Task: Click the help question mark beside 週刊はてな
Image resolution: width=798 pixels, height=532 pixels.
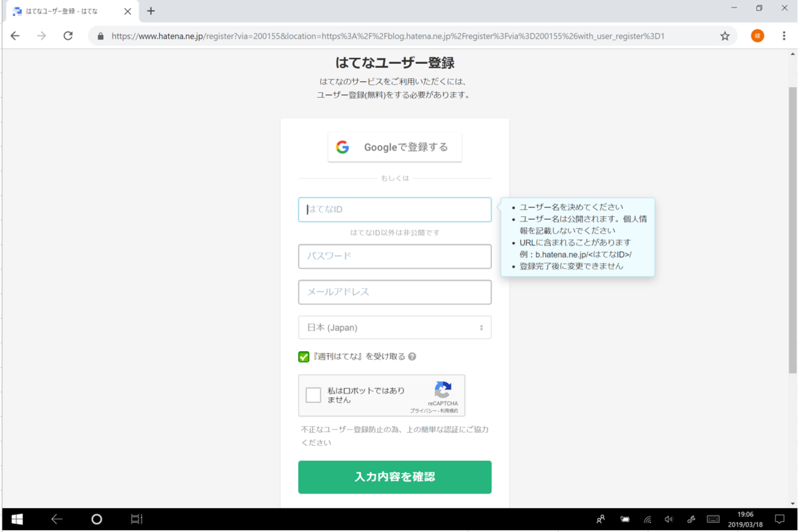Action: 412,356
